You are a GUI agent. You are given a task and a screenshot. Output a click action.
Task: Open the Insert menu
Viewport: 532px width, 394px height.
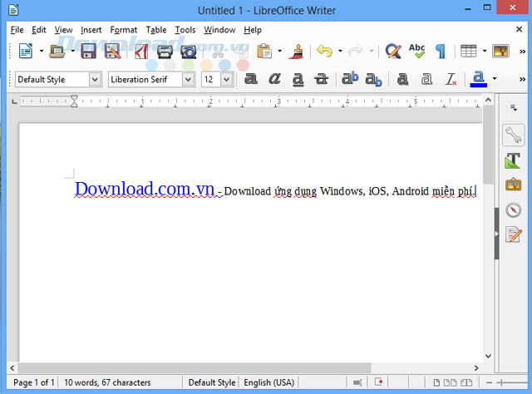pyautogui.click(x=91, y=30)
